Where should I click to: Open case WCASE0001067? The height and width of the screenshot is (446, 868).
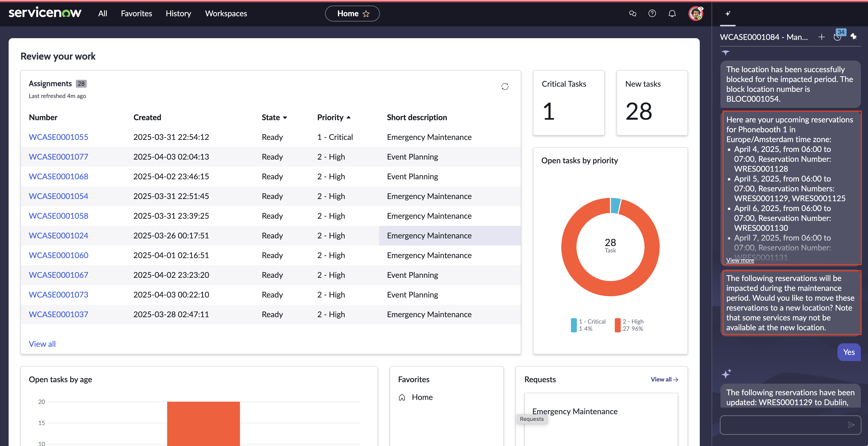58,275
